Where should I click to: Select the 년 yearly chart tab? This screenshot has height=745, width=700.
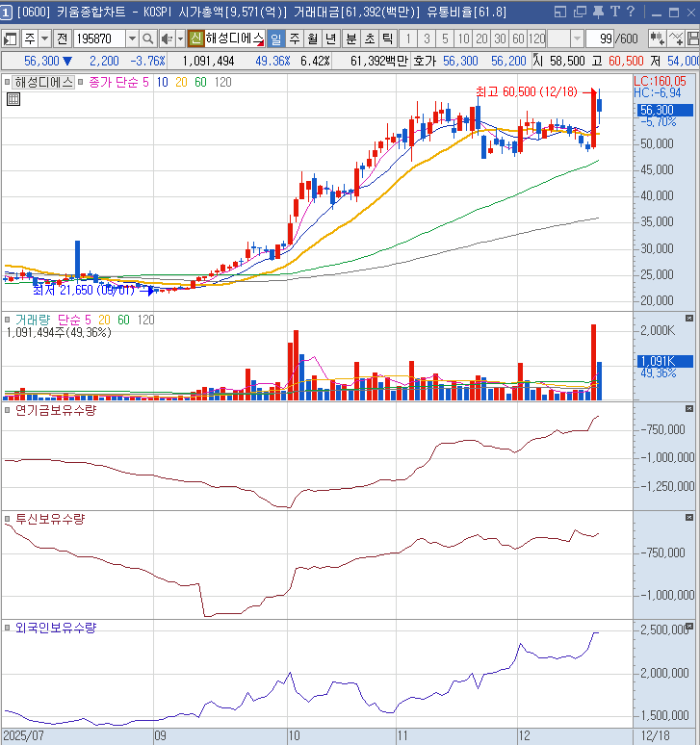(331, 39)
